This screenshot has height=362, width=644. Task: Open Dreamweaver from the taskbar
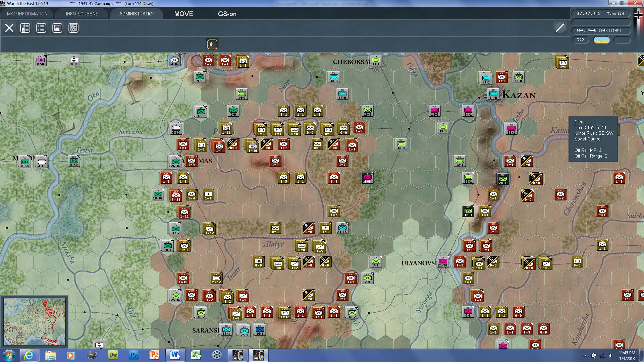[113, 355]
